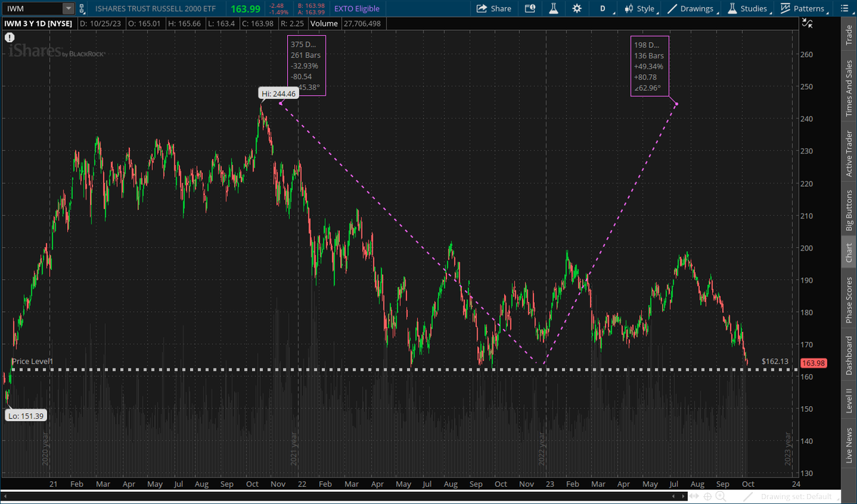Open the Studies dropdown menu

(x=748, y=9)
